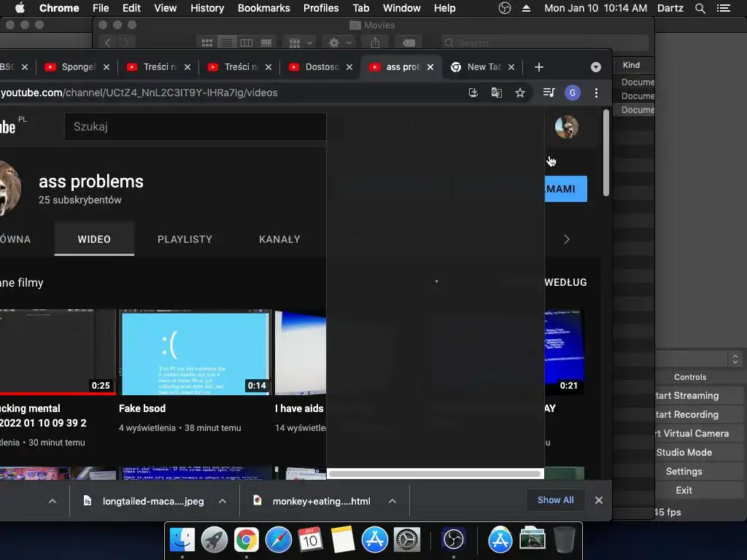
Task: Open Trash from the Dock
Action: 565,540
